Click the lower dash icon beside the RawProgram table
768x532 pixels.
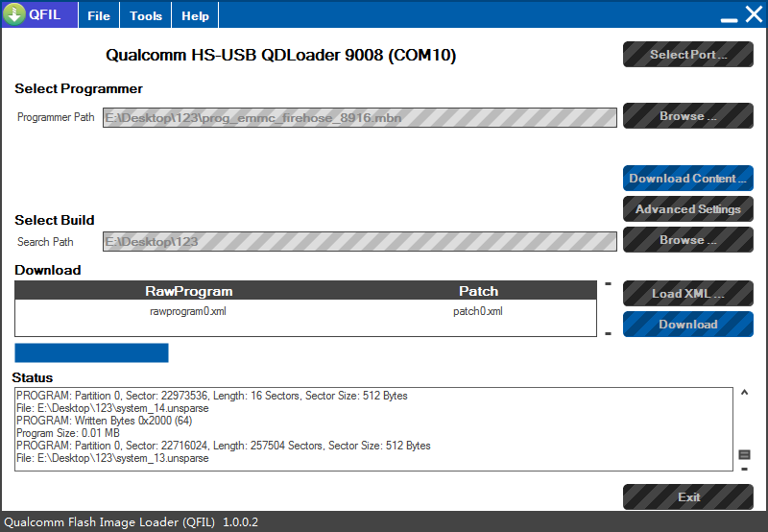608,333
